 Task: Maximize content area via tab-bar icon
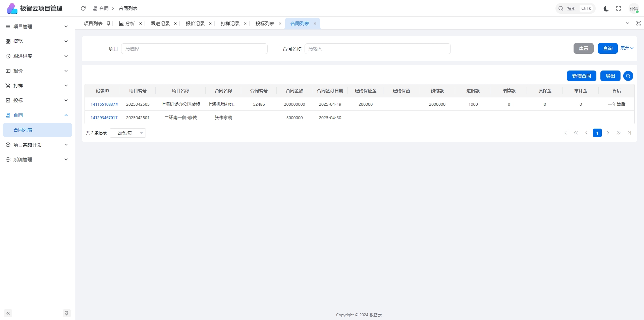click(x=638, y=23)
